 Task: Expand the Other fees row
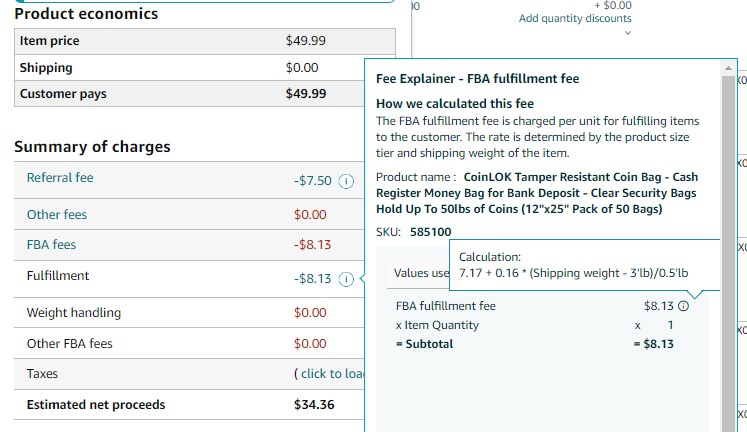tap(189, 214)
